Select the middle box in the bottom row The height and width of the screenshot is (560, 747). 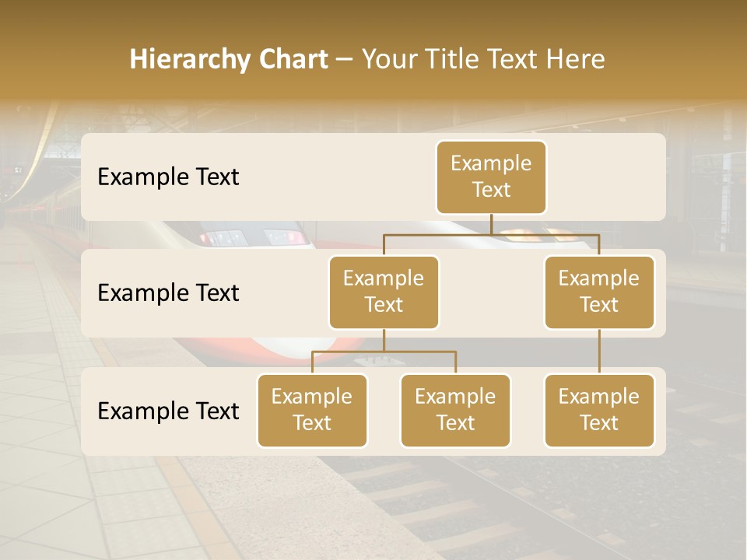point(455,410)
